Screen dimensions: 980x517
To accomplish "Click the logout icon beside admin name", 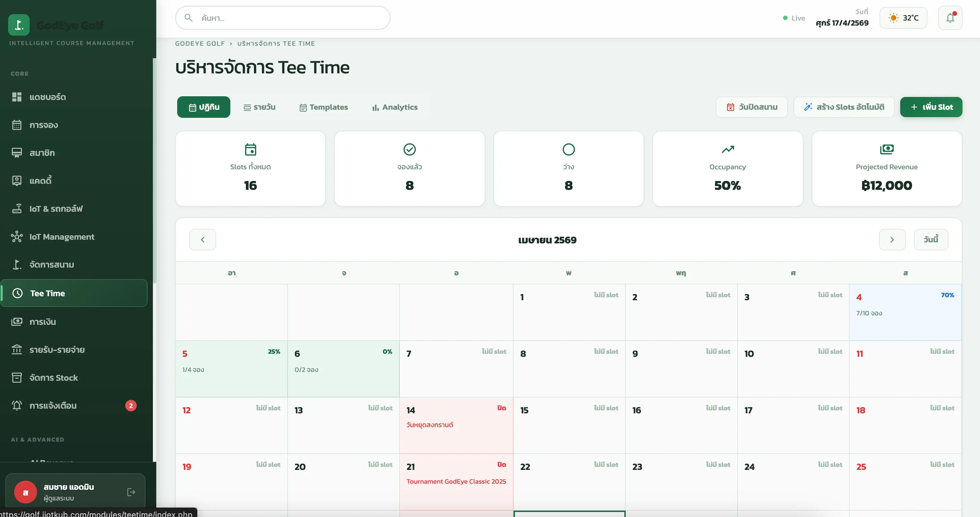I will tap(131, 492).
